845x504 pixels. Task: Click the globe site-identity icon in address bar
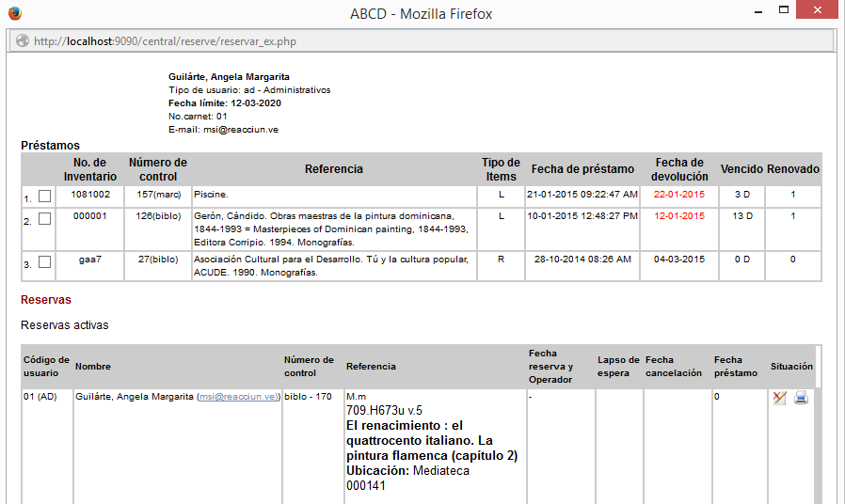[21, 42]
